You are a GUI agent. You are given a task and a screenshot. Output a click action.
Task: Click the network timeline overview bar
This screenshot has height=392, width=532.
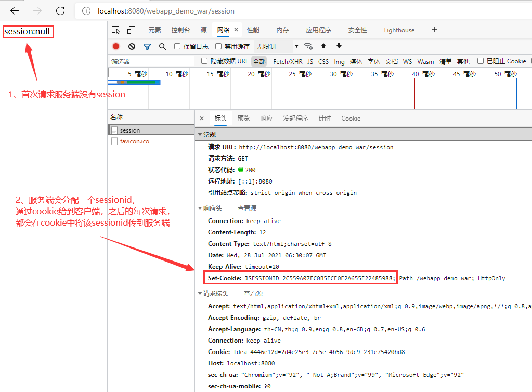coord(134,82)
